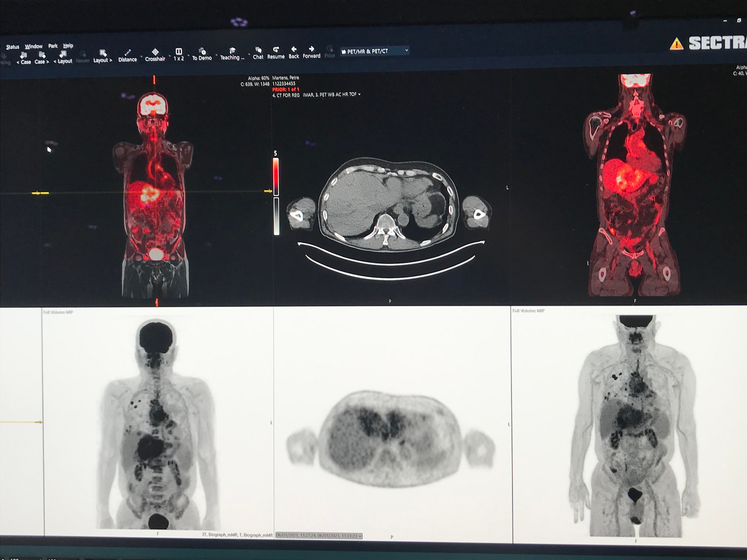
Task: Go to next case with 'Case >' button
Action: click(x=41, y=58)
